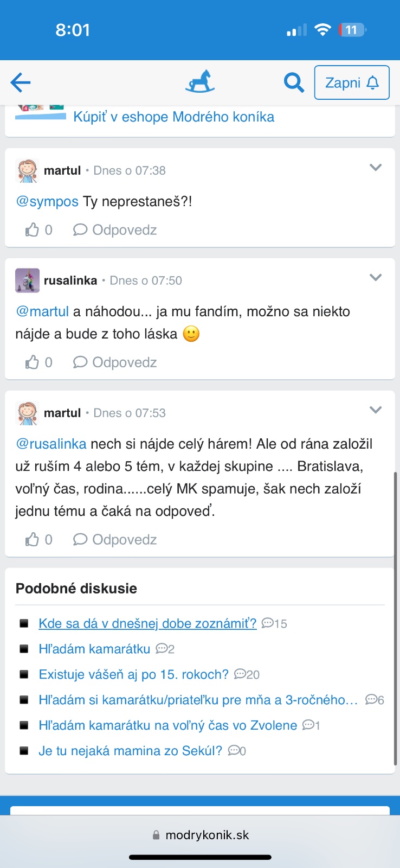Expand options chevron on martul's 07:53 comment
This screenshot has width=400, height=868.
[x=376, y=410]
